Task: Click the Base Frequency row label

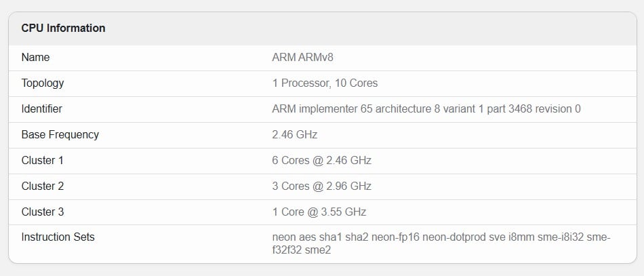Action: [60, 135]
